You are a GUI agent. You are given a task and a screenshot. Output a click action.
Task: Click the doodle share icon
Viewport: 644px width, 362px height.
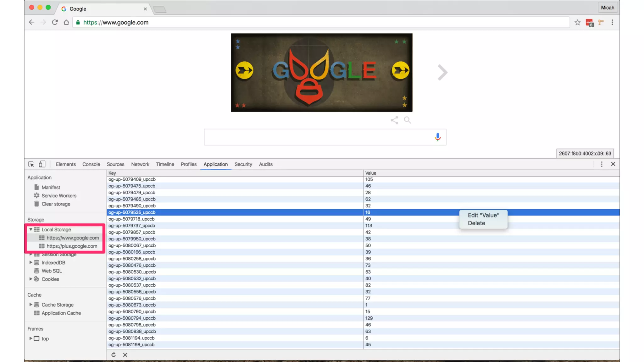(394, 120)
